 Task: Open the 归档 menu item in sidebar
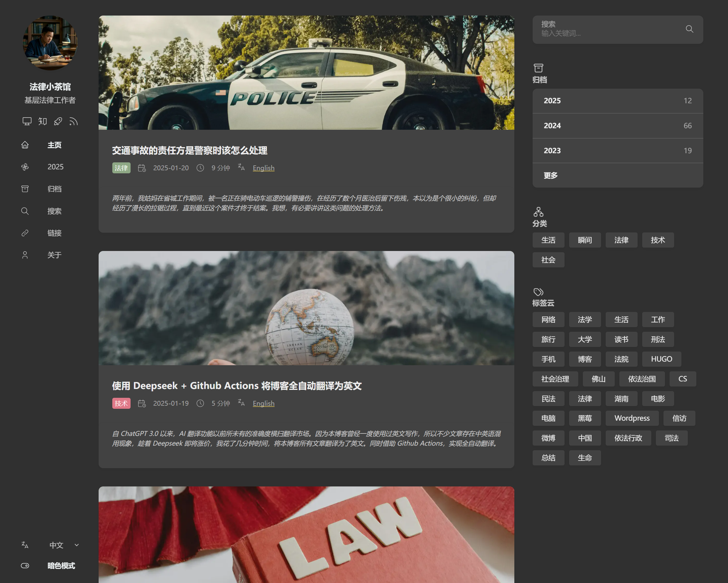[x=54, y=189]
